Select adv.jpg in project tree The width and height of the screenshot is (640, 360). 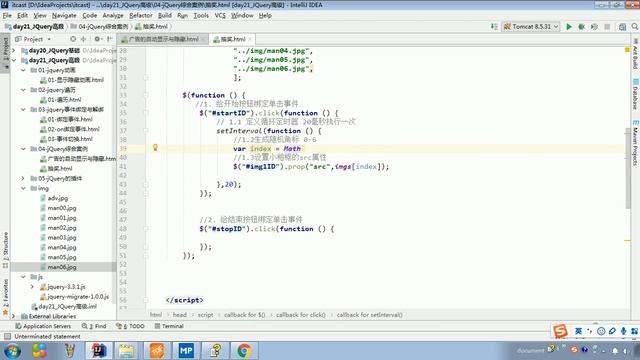(58, 198)
